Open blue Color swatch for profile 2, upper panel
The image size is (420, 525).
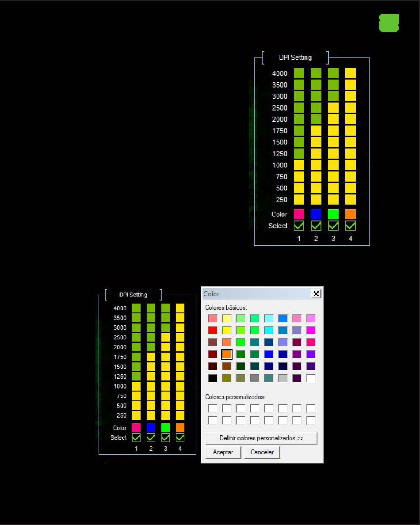coord(316,214)
